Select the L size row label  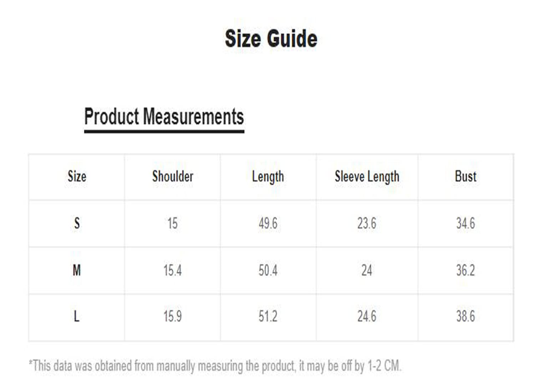click(x=77, y=316)
